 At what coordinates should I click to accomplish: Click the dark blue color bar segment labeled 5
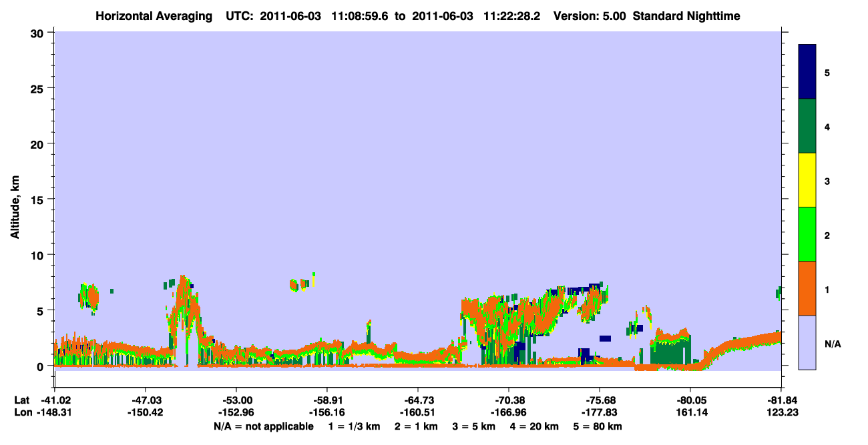(x=807, y=72)
